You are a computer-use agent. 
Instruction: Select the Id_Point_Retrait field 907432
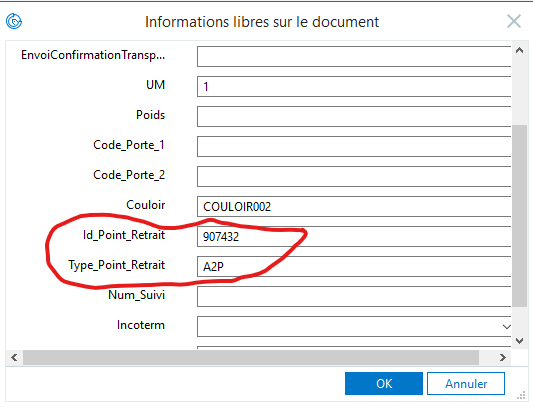click(354, 236)
